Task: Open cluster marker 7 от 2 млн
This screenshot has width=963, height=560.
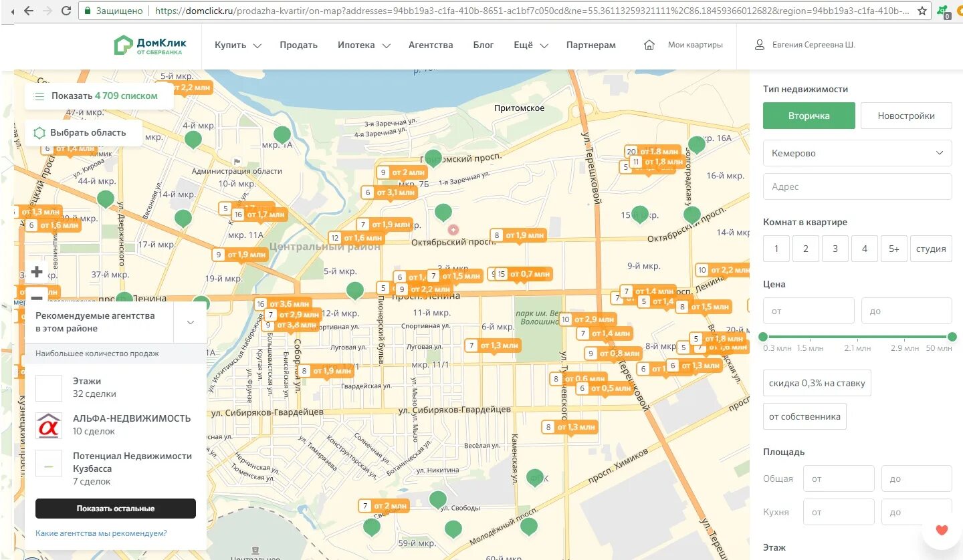Action: 384,506
